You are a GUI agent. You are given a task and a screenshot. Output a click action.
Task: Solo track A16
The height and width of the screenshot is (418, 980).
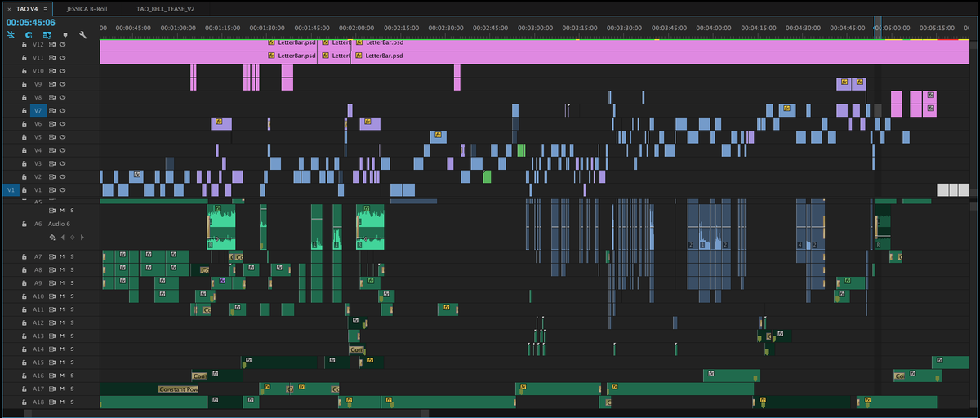point(72,376)
